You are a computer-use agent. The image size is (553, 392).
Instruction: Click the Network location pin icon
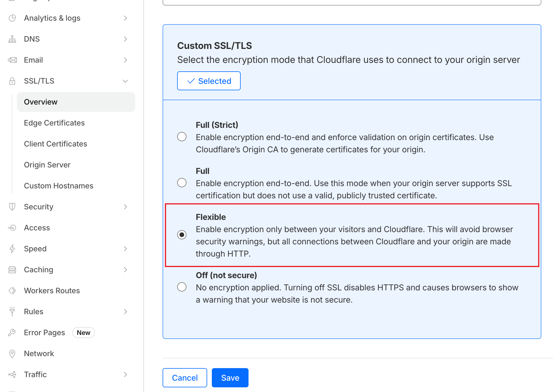pyautogui.click(x=12, y=354)
